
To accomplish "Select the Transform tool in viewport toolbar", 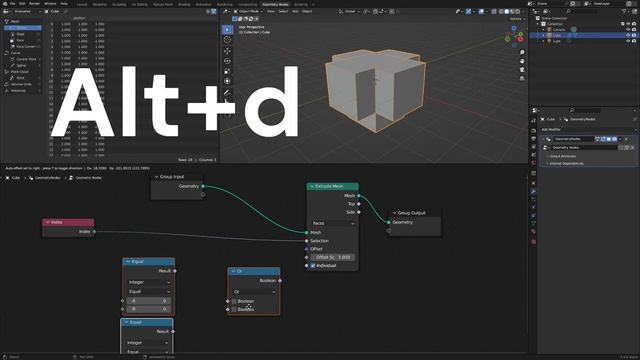I will coord(227,81).
